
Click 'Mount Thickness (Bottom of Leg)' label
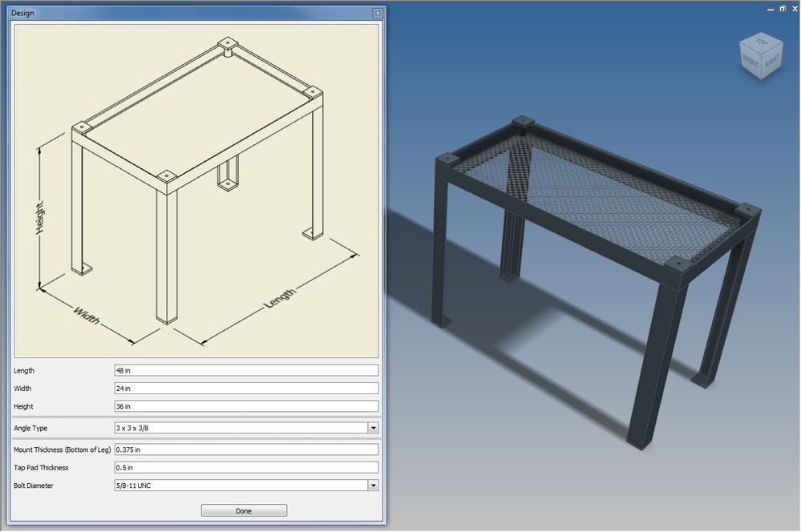[x=62, y=449]
